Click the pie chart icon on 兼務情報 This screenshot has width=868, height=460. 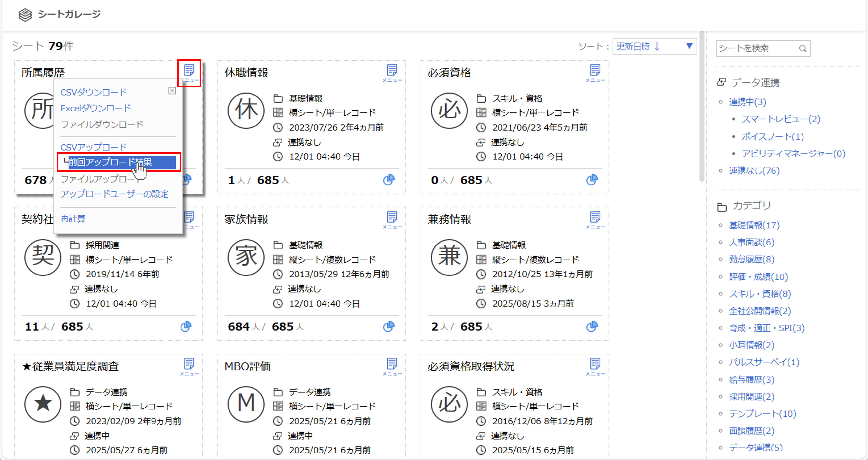(x=592, y=326)
